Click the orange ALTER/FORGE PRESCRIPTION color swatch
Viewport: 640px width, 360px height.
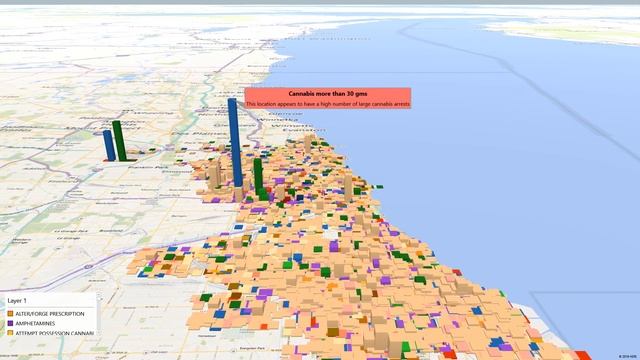tap(10, 314)
